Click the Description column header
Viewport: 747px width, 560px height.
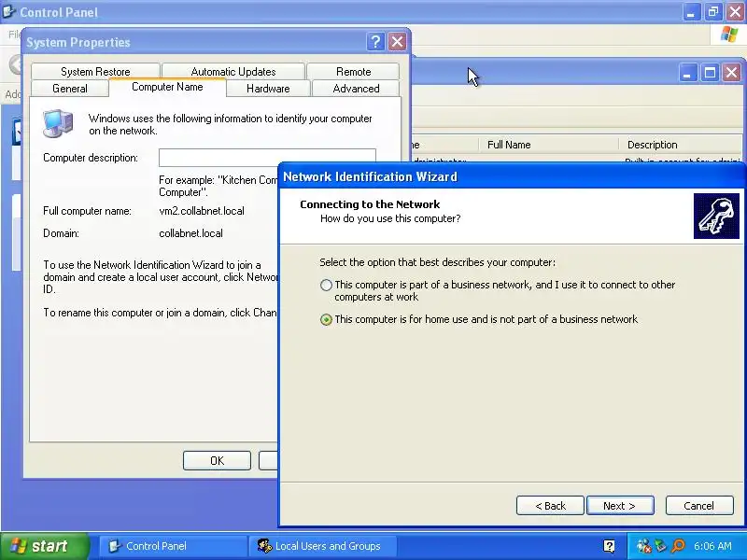tap(682, 145)
